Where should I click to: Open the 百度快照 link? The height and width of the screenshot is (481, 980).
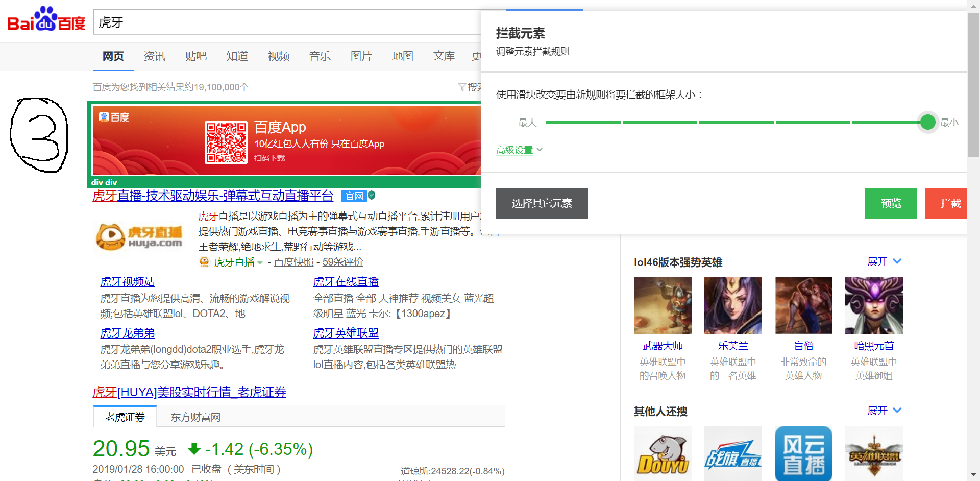294,262
